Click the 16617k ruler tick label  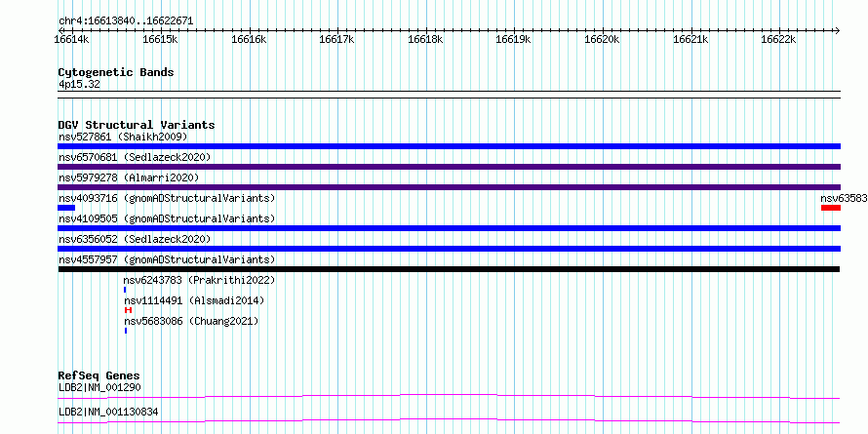coord(337,39)
